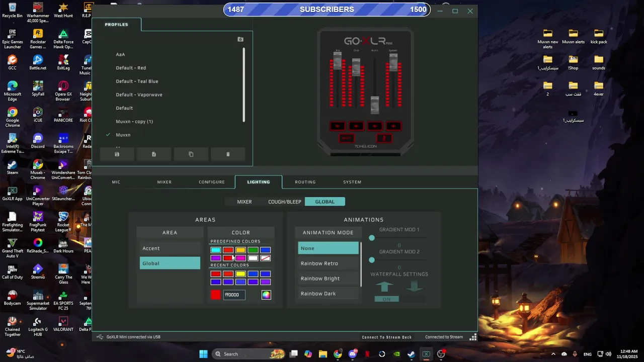Open the Call of Duty shortcut
Screen dimensions: 644x362
pyautogui.click(x=13, y=271)
